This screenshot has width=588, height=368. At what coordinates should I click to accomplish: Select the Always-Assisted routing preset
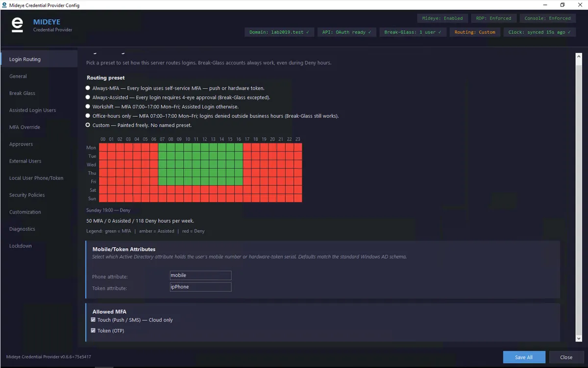point(88,97)
